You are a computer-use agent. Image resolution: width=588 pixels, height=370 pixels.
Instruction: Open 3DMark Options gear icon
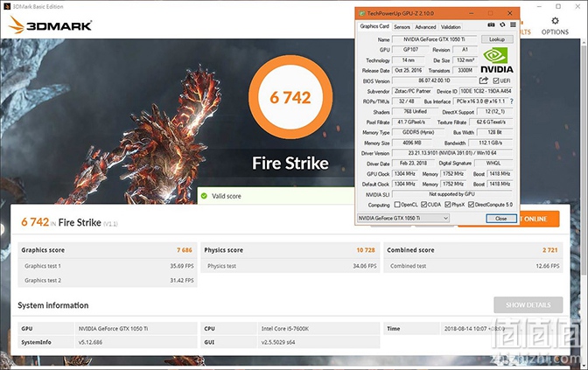(555, 21)
